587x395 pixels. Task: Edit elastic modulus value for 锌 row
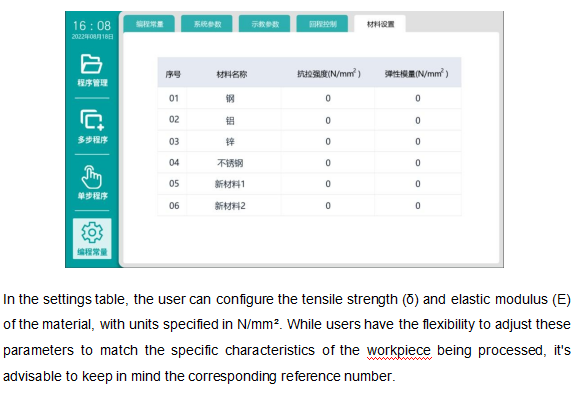point(418,142)
